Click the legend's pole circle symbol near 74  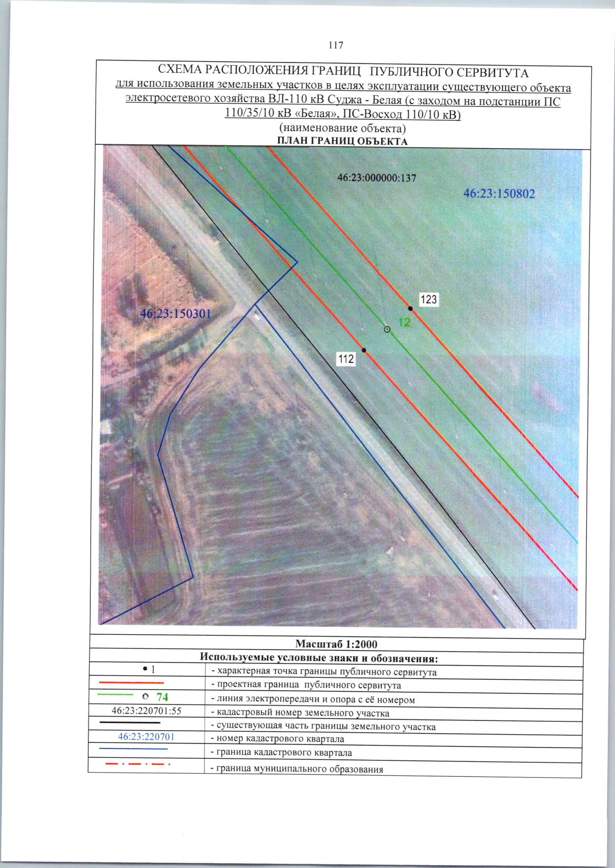146,696
